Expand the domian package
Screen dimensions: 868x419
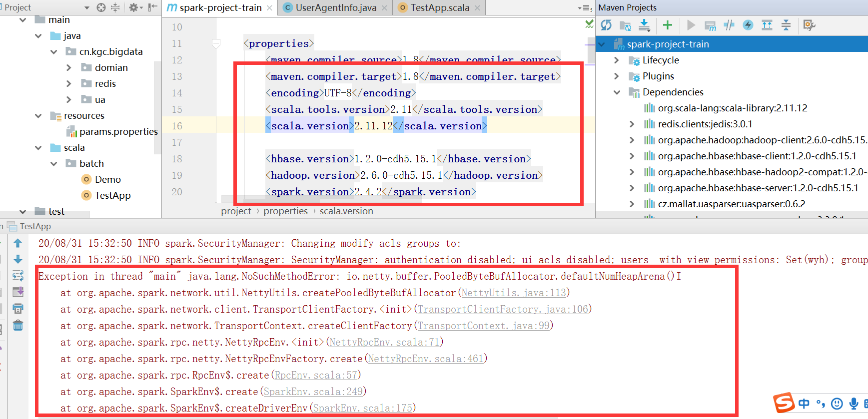click(x=69, y=68)
